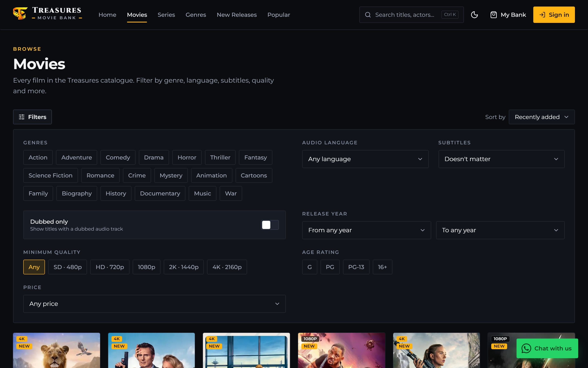
Task: Select the Horror genre chip
Action: 187,157
